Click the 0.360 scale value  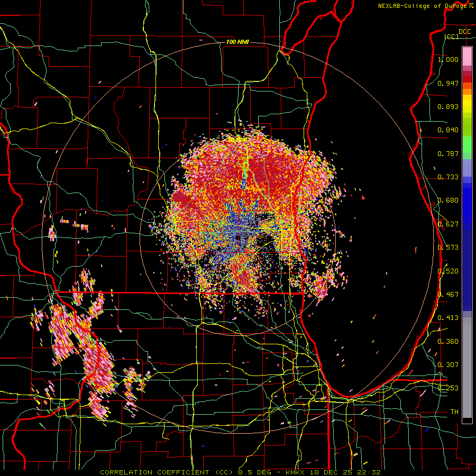point(448,341)
